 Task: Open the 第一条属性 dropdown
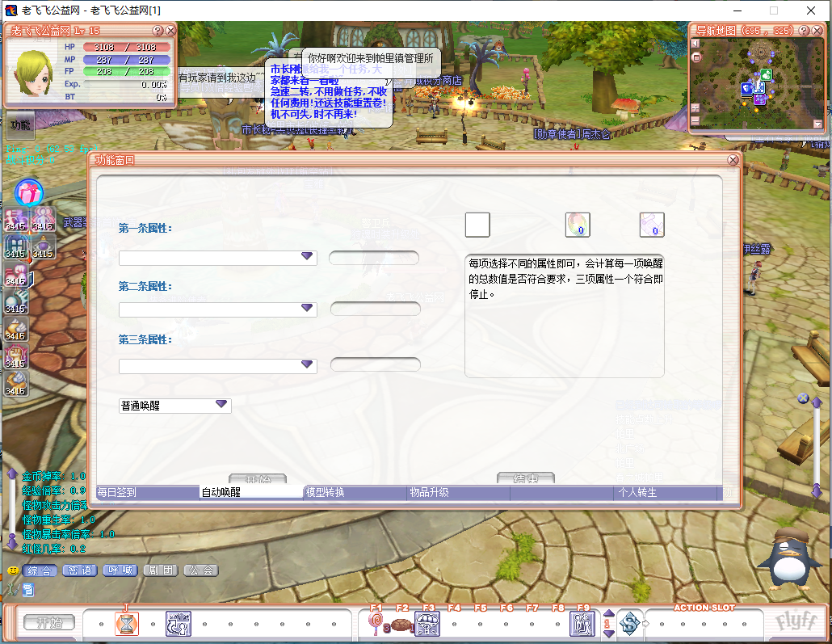306,257
